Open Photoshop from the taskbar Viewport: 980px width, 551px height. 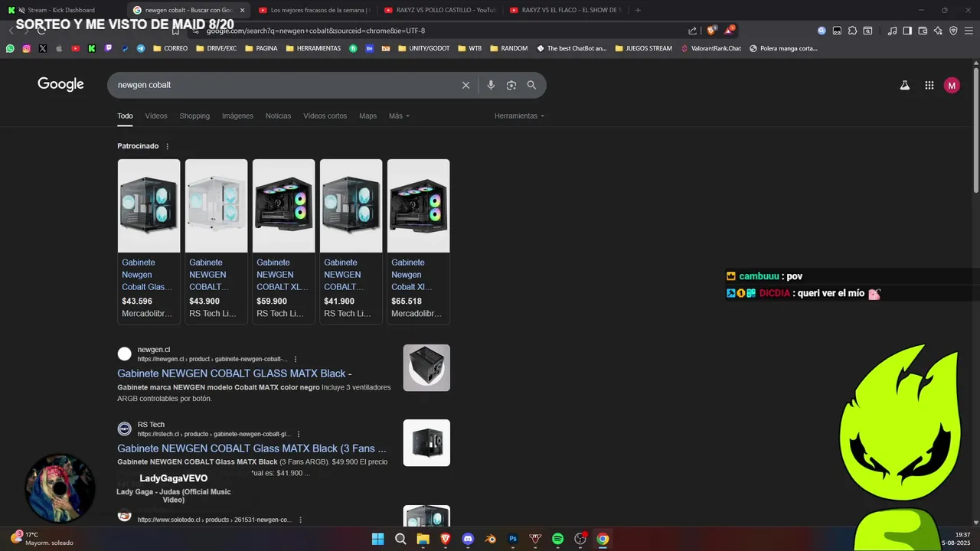tap(513, 539)
